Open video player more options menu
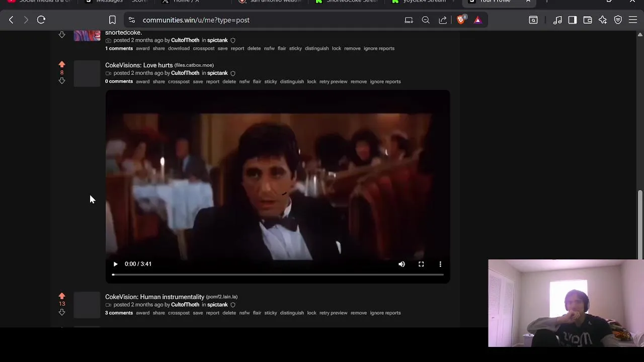 [440, 264]
